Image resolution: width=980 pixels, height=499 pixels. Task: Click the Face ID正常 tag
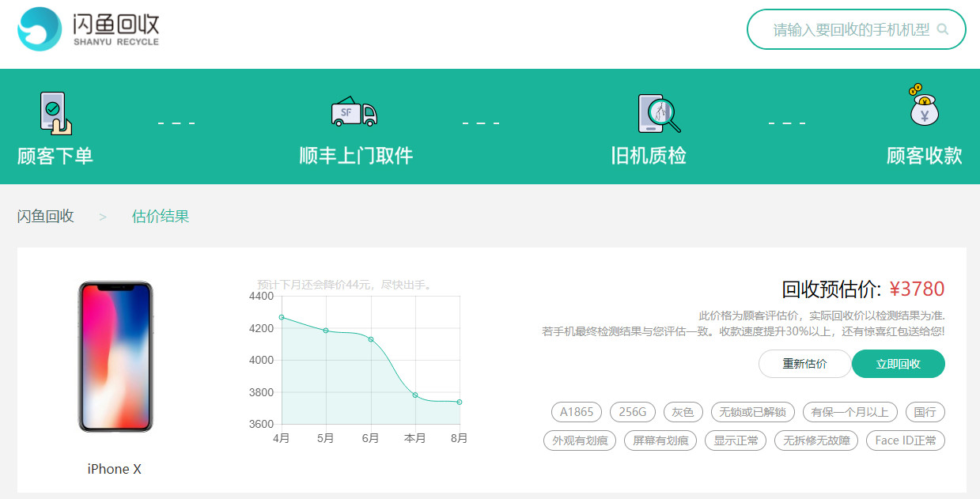click(905, 440)
